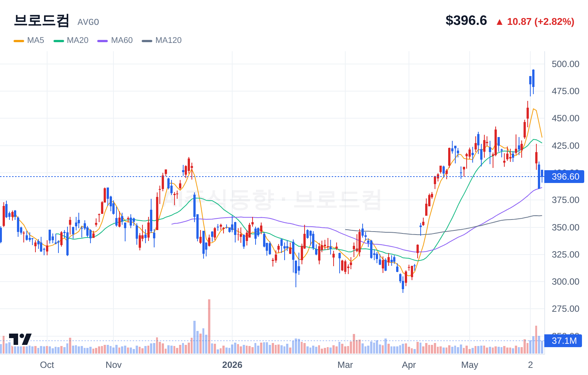Viewport: 588px width, 375px height.
Task: Click the red up-triangle change indicator
Action: [499, 22]
